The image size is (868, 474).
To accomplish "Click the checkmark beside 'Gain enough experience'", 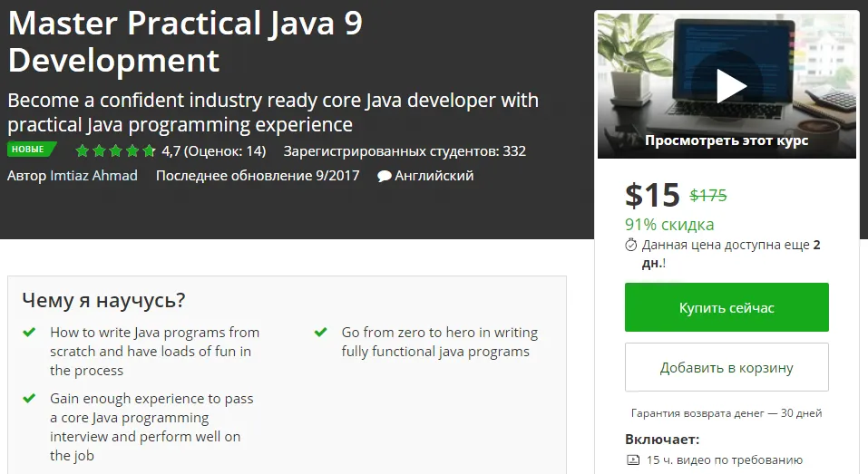I will [29, 399].
